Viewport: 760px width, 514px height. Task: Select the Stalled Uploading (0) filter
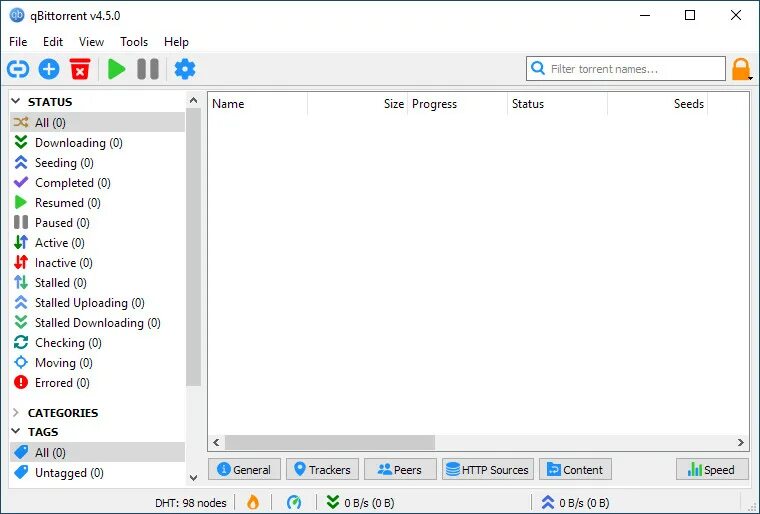97,303
